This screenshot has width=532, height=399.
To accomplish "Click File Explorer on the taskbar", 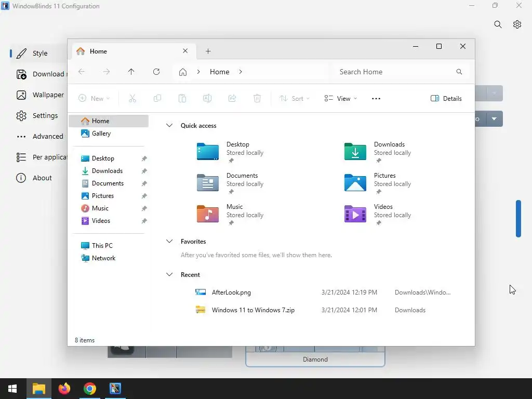I will (x=39, y=389).
